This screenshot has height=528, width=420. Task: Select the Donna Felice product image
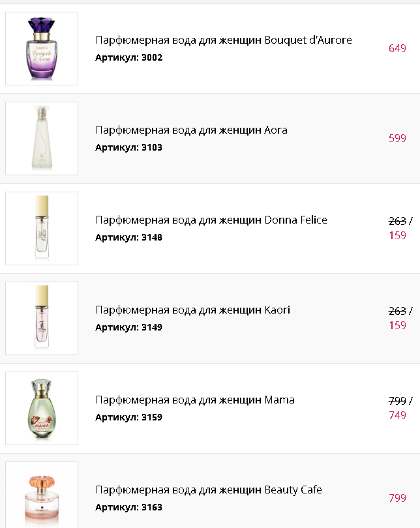pyautogui.click(x=42, y=228)
